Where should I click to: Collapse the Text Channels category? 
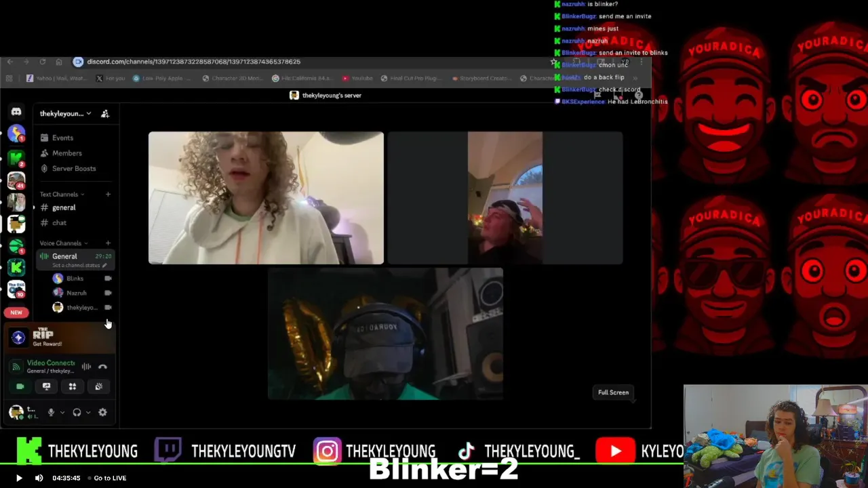point(62,195)
